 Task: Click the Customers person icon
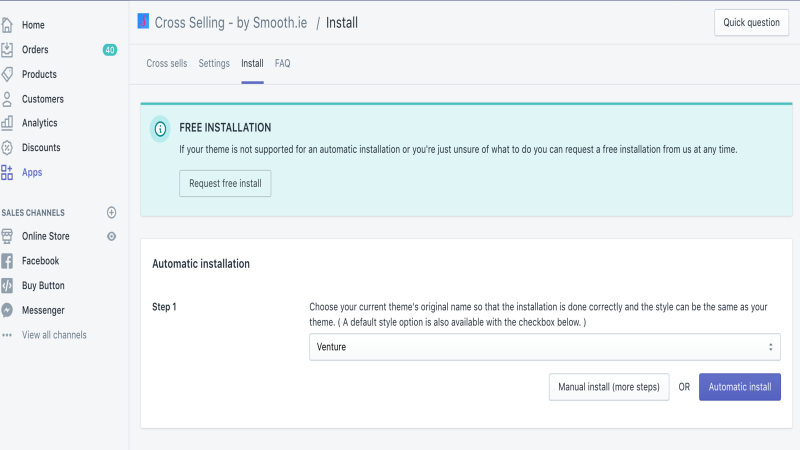pos(7,99)
